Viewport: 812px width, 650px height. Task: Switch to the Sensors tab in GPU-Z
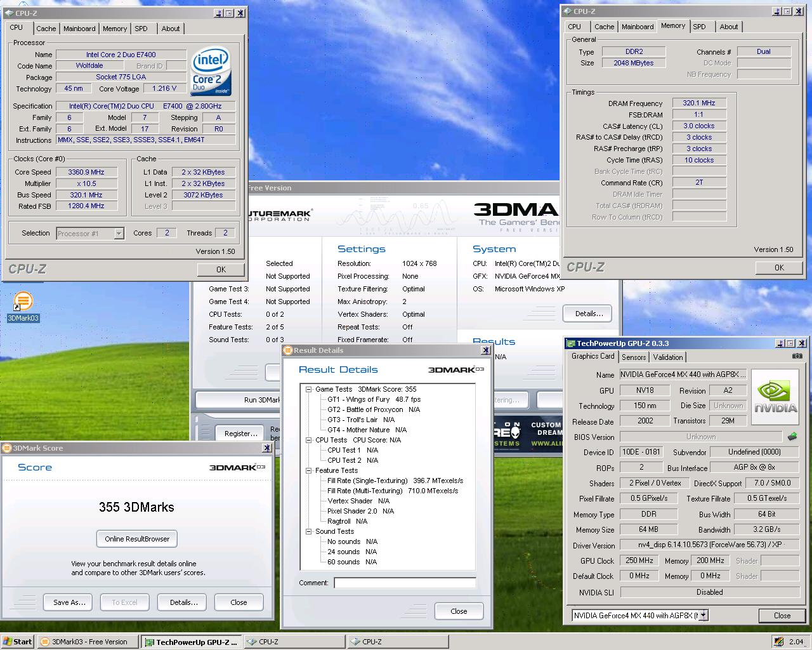point(634,357)
